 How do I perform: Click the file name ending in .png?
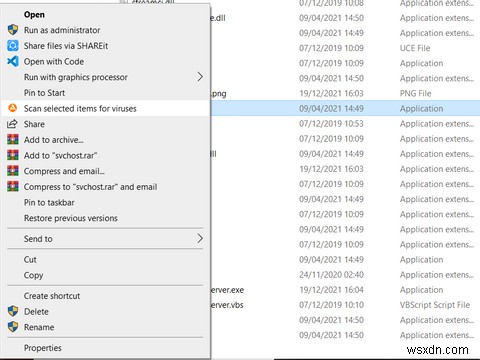click(219, 94)
